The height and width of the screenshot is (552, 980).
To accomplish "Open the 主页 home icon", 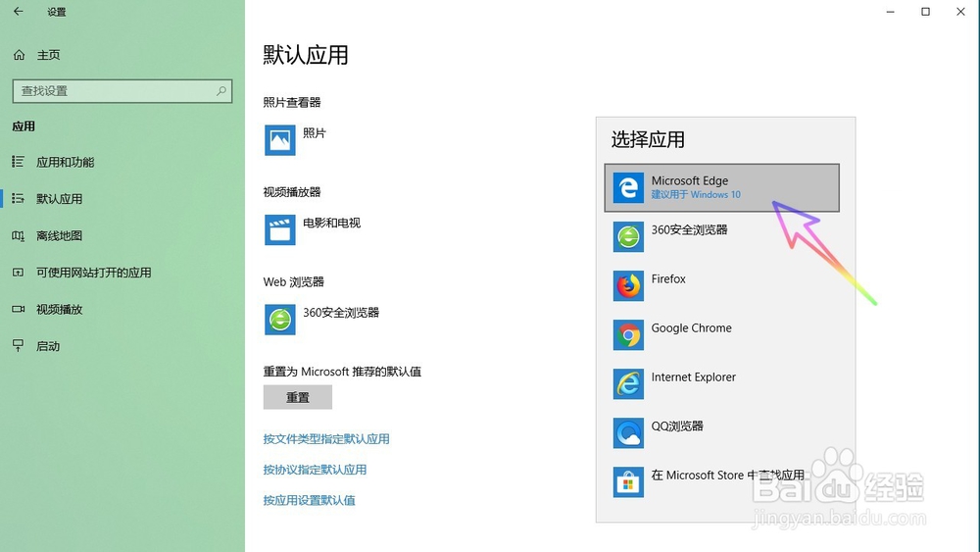I will coord(19,55).
